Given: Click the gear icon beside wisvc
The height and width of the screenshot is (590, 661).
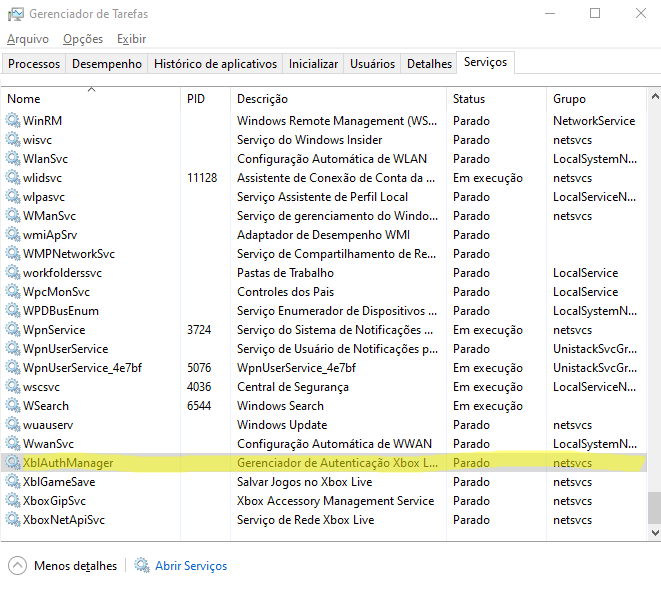Looking at the screenshot, I should pos(13,139).
